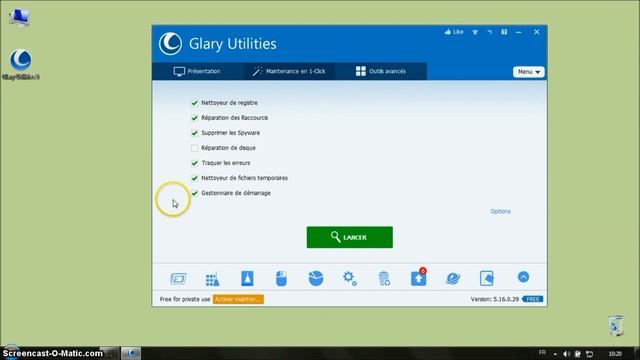Click the FREE version badge

tap(533, 299)
